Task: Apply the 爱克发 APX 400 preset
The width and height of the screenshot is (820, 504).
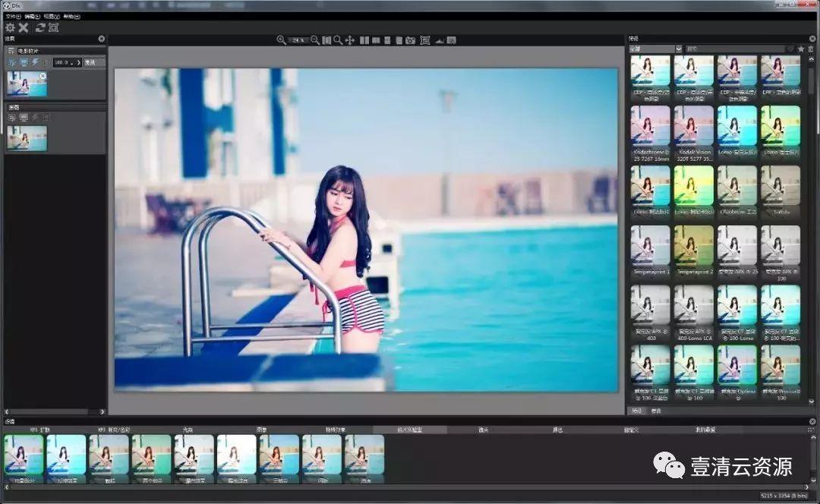Action: pyautogui.click(x=651, y=313)
